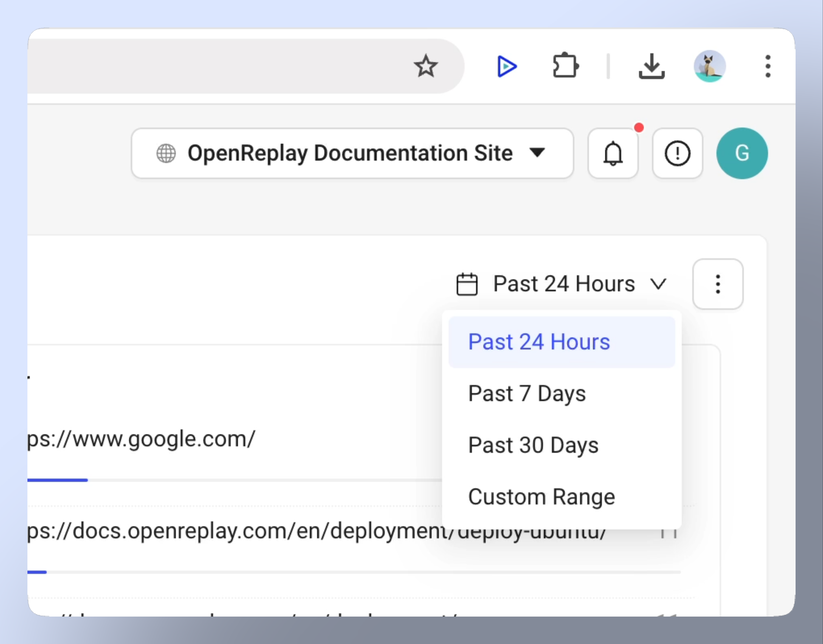This screenshot has height=644, width=823.
Task: Open the OpenReplay extension play icon
Action: (506, 66)
